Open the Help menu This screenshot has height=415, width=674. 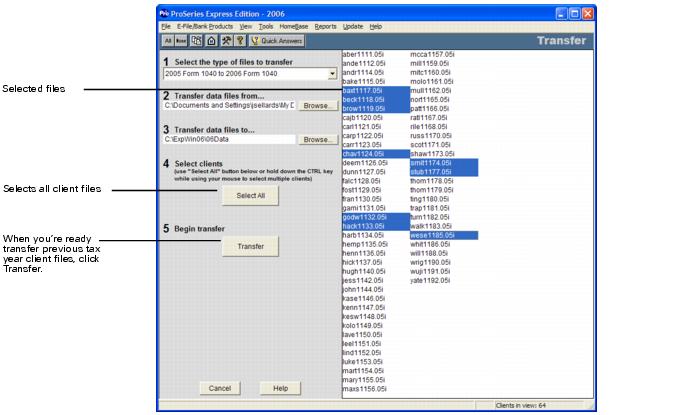pyautogui.click(x=376, y=27)
